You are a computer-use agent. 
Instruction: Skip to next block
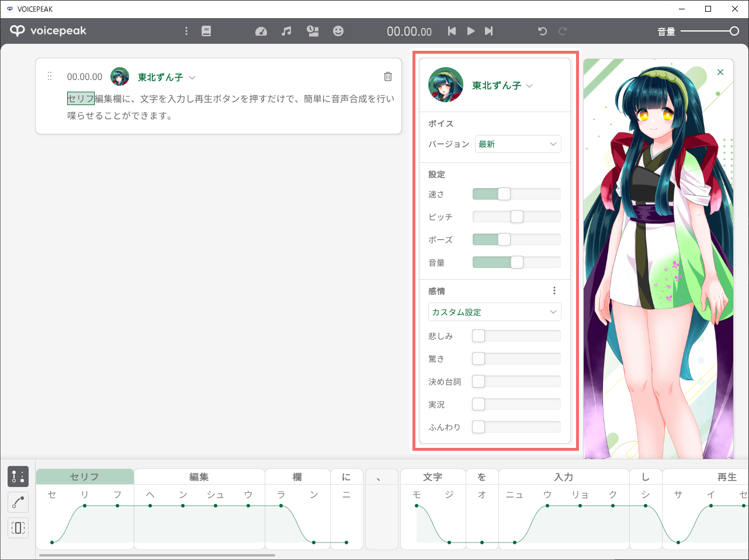point(489,31)
